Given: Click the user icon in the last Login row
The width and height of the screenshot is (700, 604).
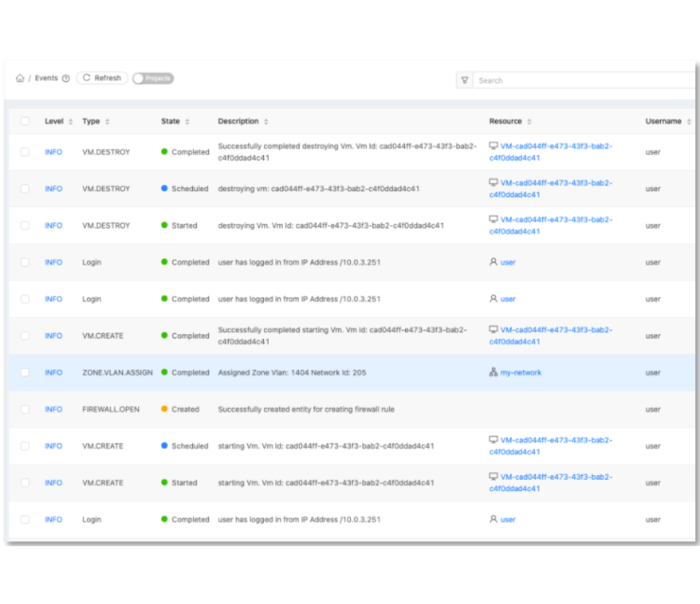Looking at the screenshot, I should [x=493, y=520].
